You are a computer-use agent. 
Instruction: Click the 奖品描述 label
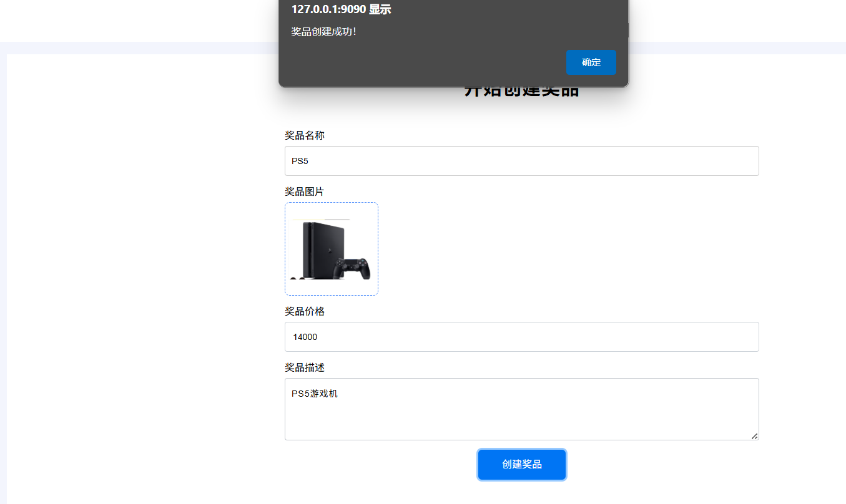pos(305,367)
